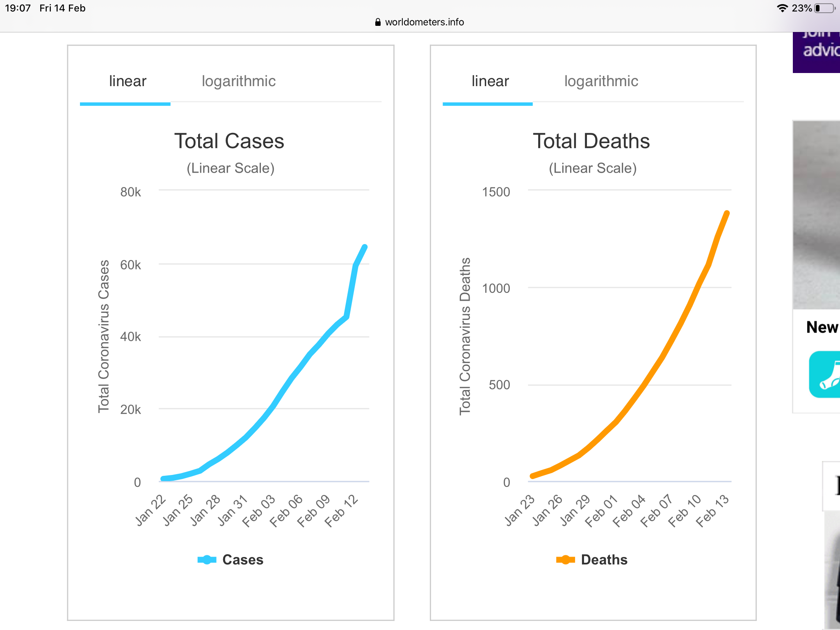The height and width of the screenshot is (630, 840).
Task: Click the end of the orange deaths line
Action: [727, 213]
